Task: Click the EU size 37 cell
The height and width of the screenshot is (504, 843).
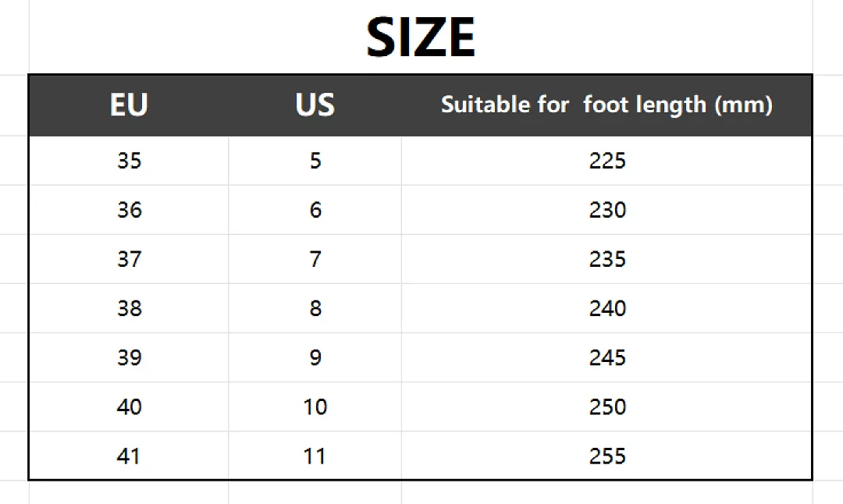Action: click(x=129, y=260)
